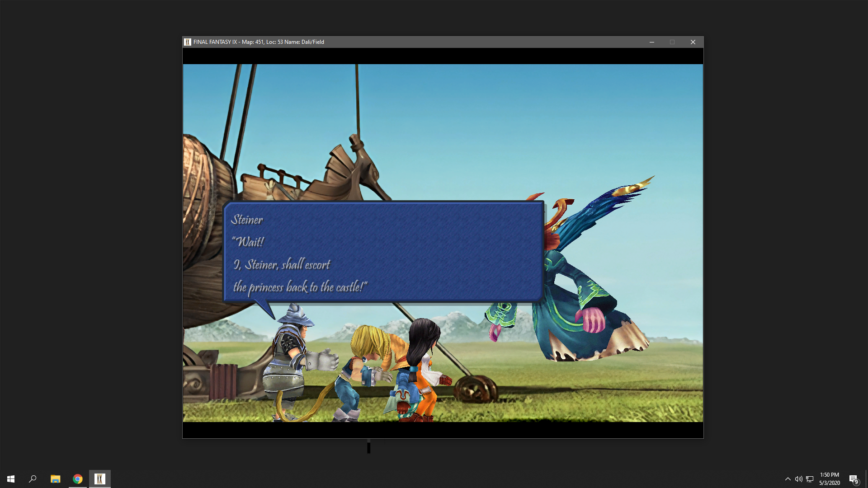Show hidden system tray icons

pos(788,479)
